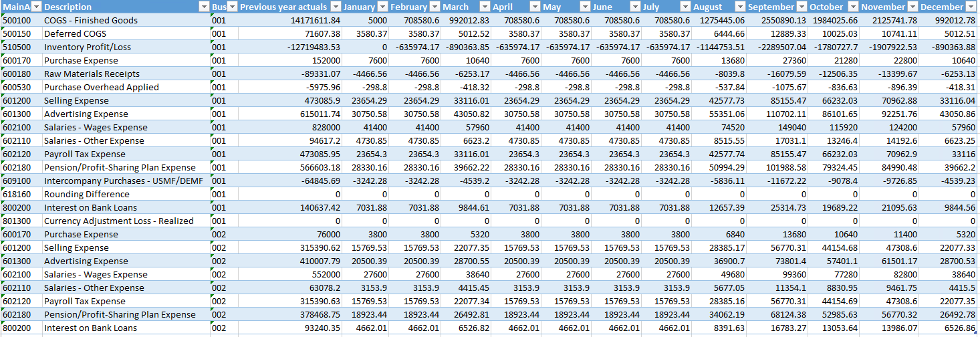
Task: Click the Currency Adjustment Loss - Realized cell
Action: pos(126,221)
